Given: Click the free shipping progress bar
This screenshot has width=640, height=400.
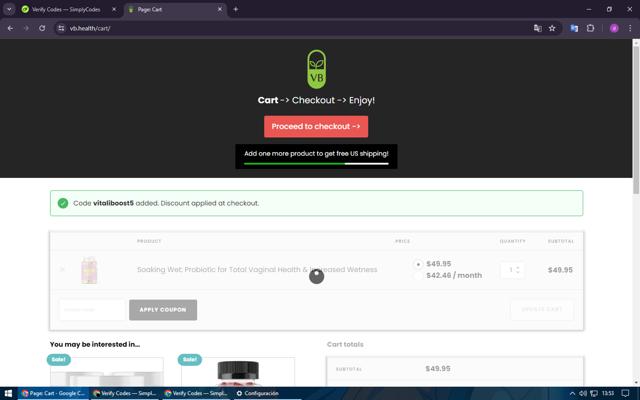Looking at the screenshot, I should pyautogui.click(x=316, y=164).
